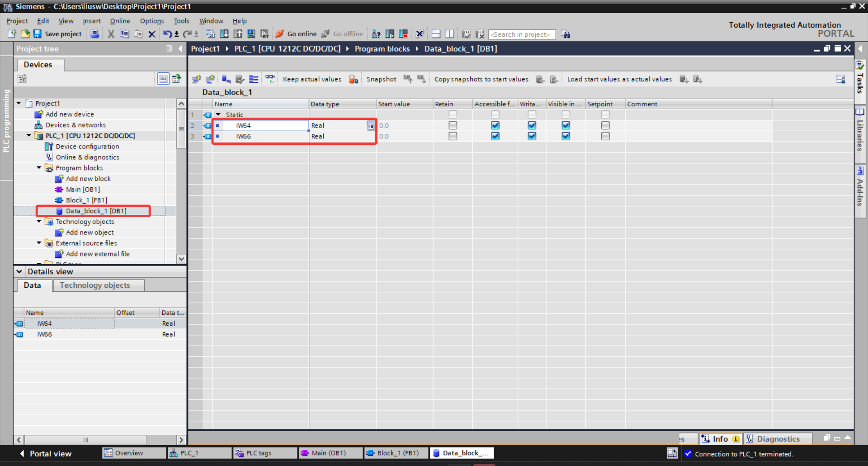Select Main [OB1] in project tree
Image resolution: width=868 pixels, height=466 pixels.
(x=83, y=189)
